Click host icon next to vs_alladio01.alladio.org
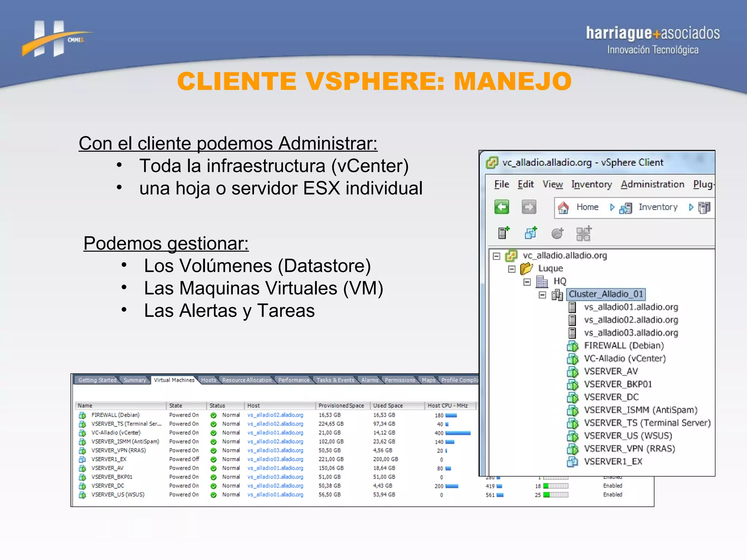The image size is (747, 560). (573, 307)
